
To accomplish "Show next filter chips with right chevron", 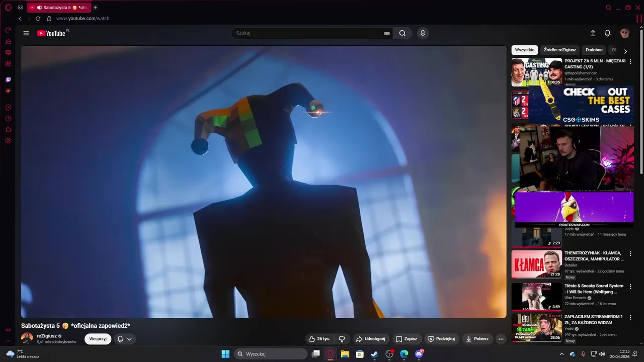I will (x=625, y=51).
